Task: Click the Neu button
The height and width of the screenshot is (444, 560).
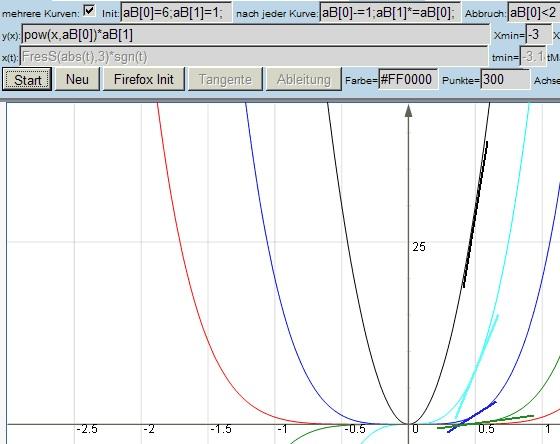Action: click(x=77, y=79)
